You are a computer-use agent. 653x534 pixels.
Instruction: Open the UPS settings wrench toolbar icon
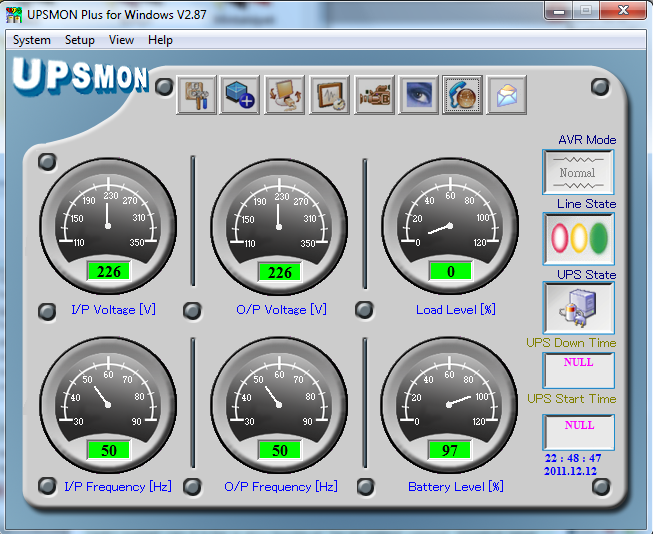point(197,95)
